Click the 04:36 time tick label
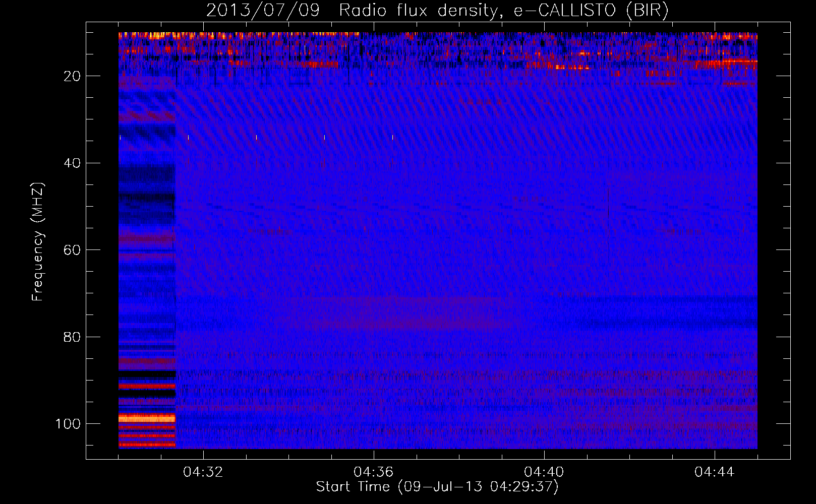Image resolution: width=816 pixels, height=504 pixels. tap(374, 472)
